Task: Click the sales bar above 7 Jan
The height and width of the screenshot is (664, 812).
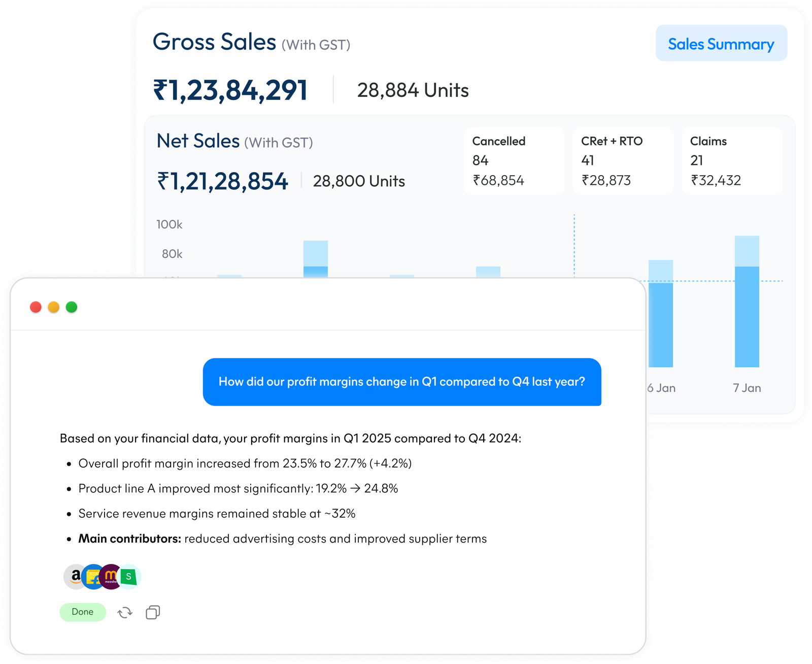Action: pos(747,305)
